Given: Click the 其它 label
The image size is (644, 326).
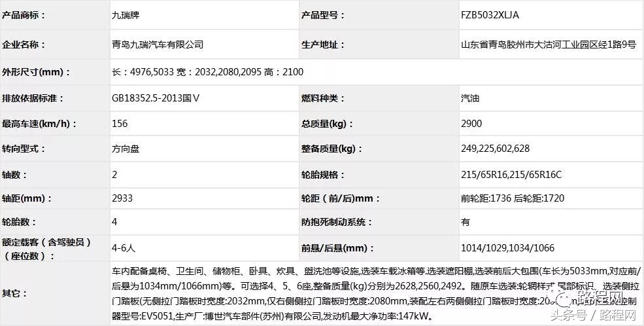Looking at the screenshot, I should [14, 293].
